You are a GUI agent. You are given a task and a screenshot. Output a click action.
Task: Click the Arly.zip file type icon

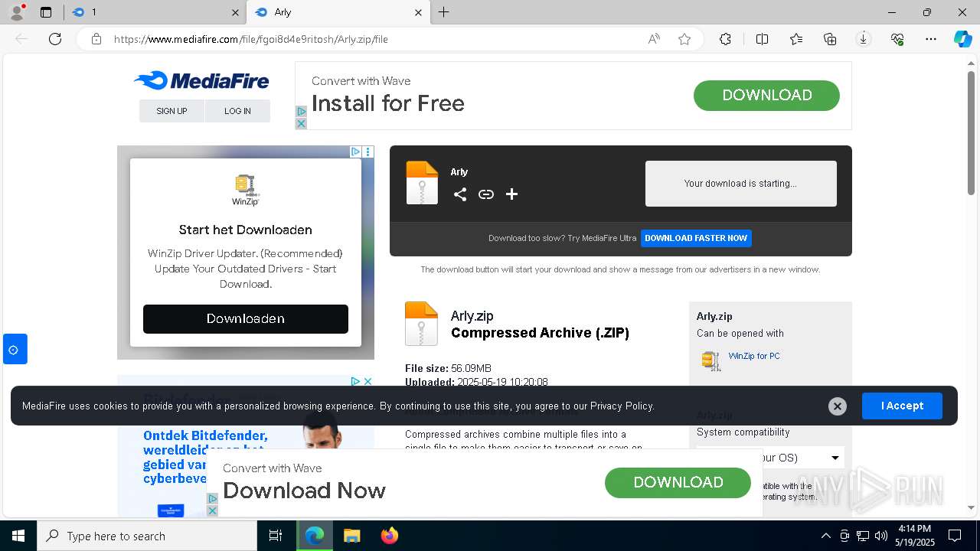pyautogui.click(x=421, y=323)
